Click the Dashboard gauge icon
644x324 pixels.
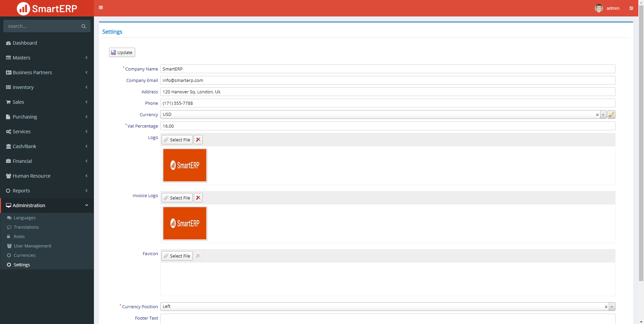[8, 43]
